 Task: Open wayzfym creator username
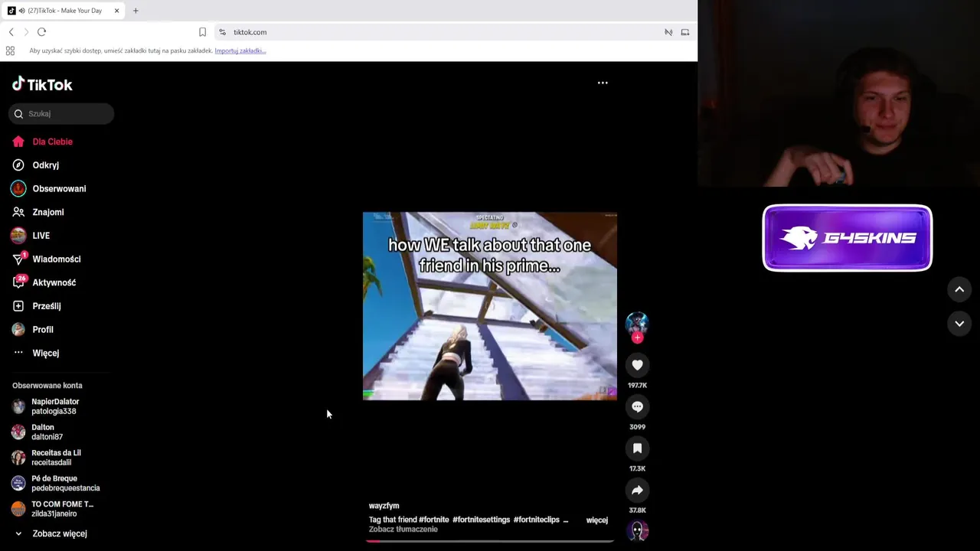384,506
